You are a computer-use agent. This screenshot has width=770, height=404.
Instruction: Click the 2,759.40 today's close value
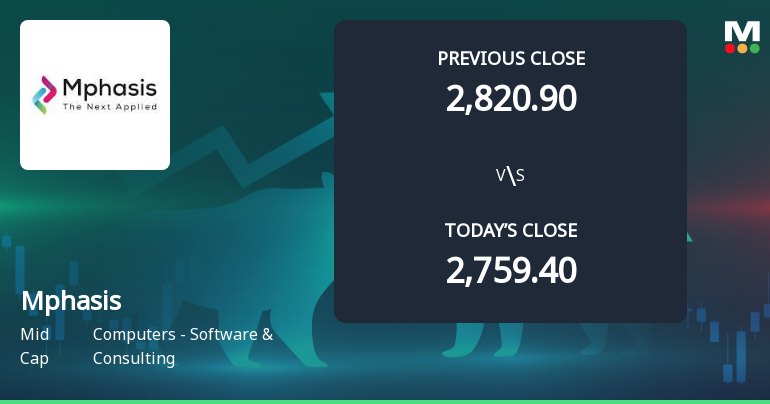click(511, 270)
